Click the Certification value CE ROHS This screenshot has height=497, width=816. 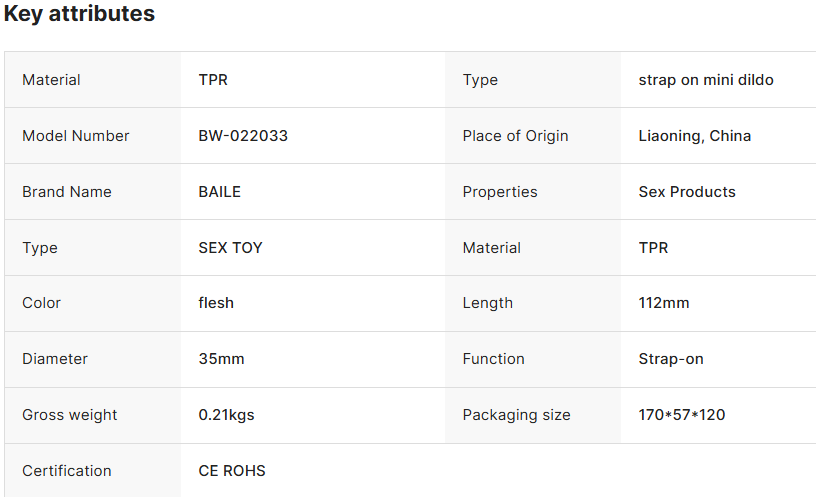pyautogui.click(x=232, y=471)
